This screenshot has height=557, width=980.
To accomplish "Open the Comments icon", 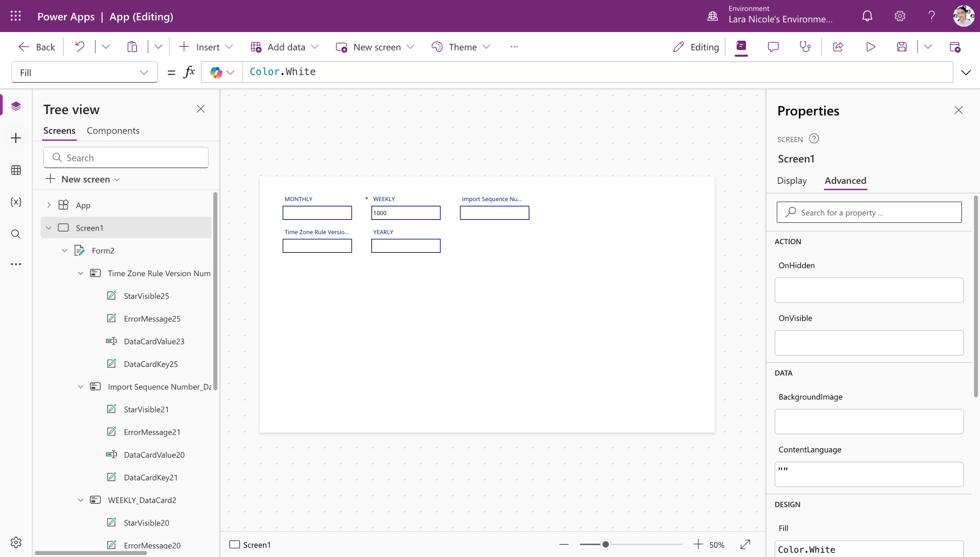I will (773, 47).
